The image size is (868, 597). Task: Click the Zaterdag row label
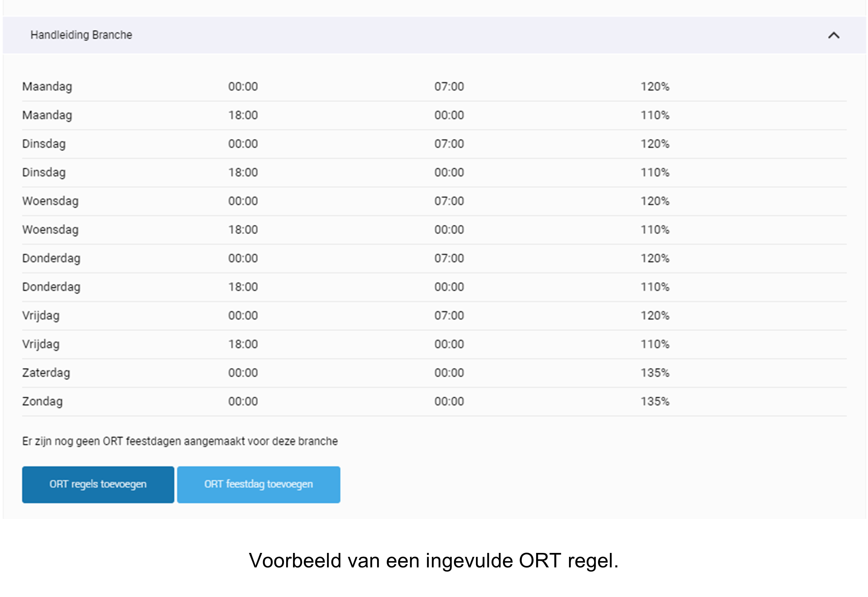coord(46,373)
